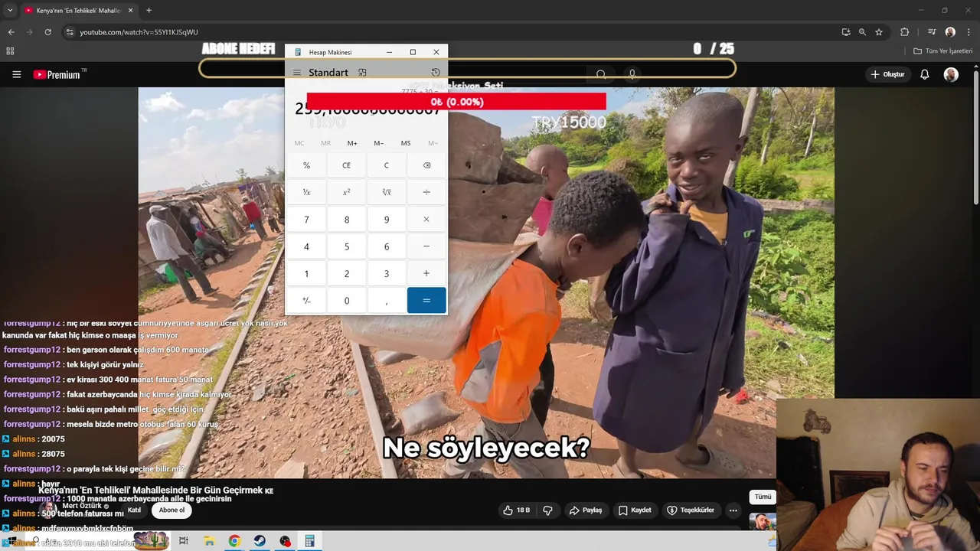
Task: Click the minus key
Action: (x=426, y=246)
